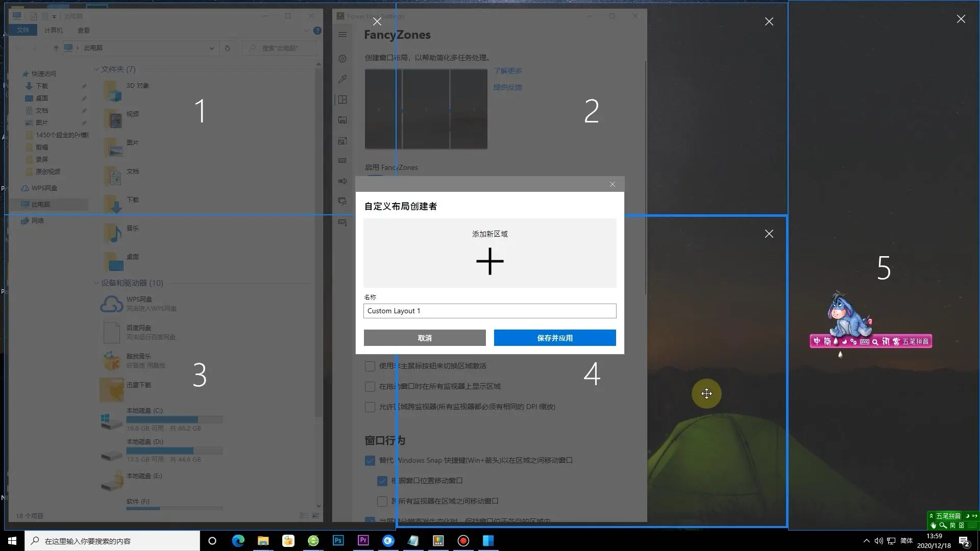Open the 提供反馈 link
Screen dimensions: 980x551
pos(507,87)
